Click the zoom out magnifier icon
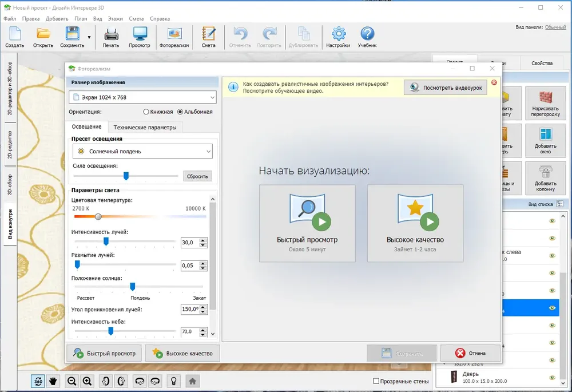 click(72, 381)
